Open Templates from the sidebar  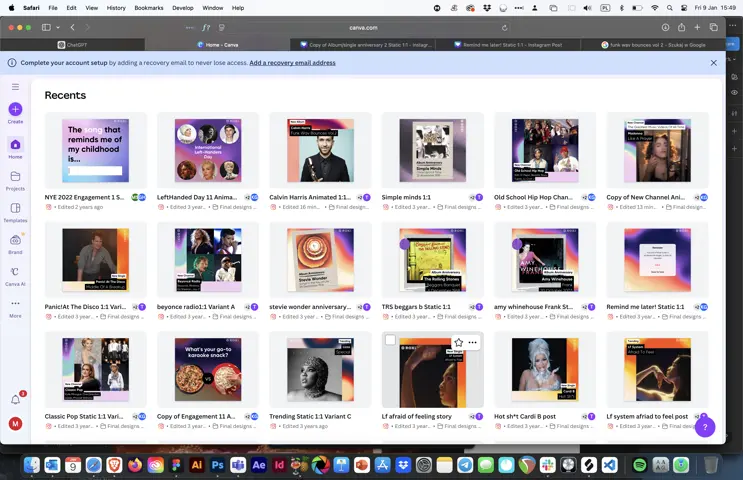coord(15,208)
